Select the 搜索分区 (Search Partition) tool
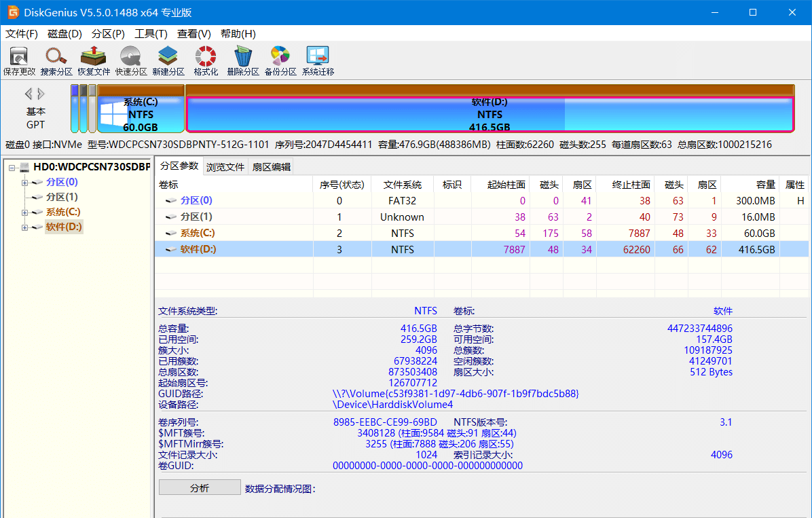Image resolution: width=812 pixels, height=518 pixels. point(56,60)
